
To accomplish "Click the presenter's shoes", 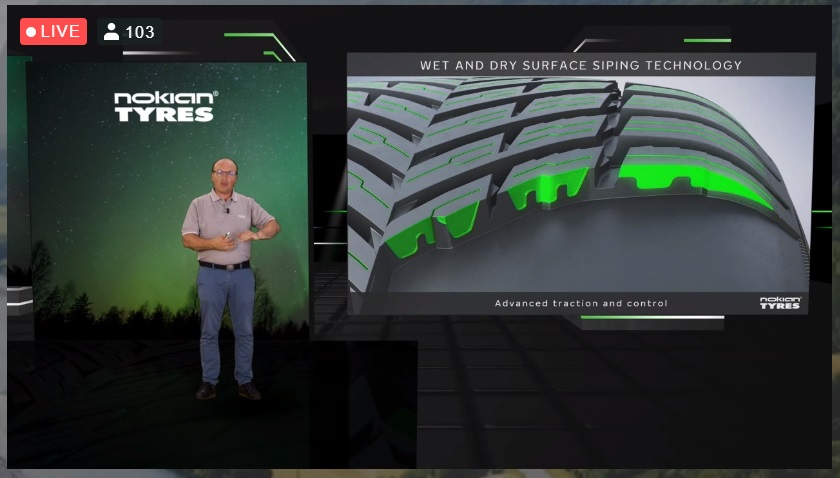I will [227, 391].
